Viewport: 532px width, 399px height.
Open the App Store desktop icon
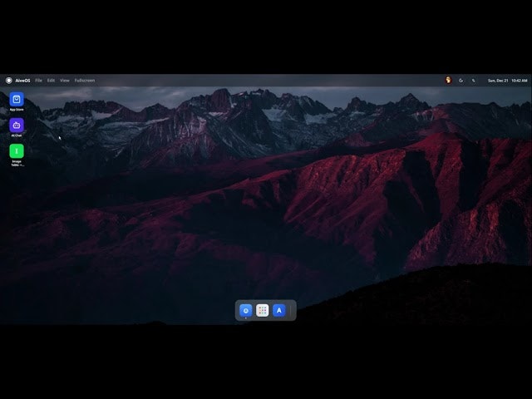pos(17,99)
